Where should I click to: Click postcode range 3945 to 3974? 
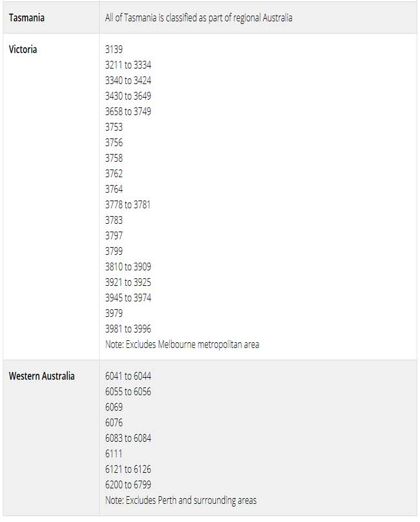[128, 298]
